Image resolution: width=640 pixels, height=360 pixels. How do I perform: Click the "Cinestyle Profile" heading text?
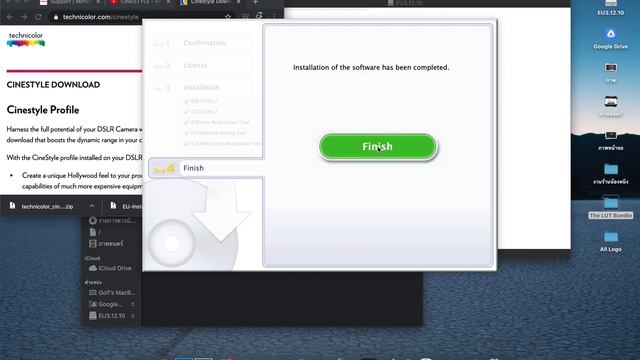pos(43,110)
